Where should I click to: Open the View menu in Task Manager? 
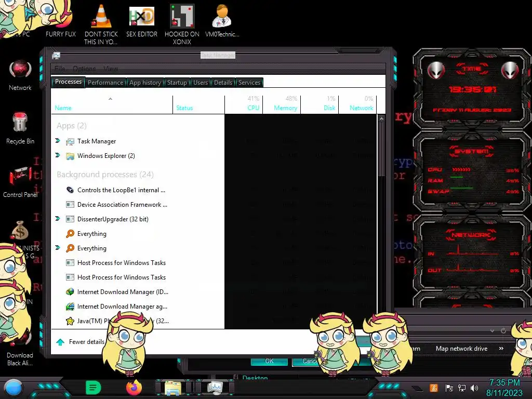[x=111, y=69]
